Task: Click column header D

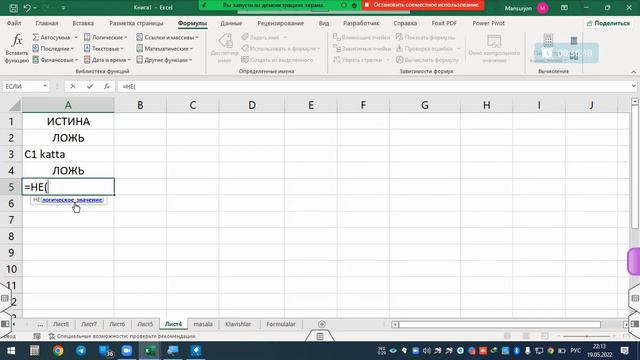Action: point(252,105)
